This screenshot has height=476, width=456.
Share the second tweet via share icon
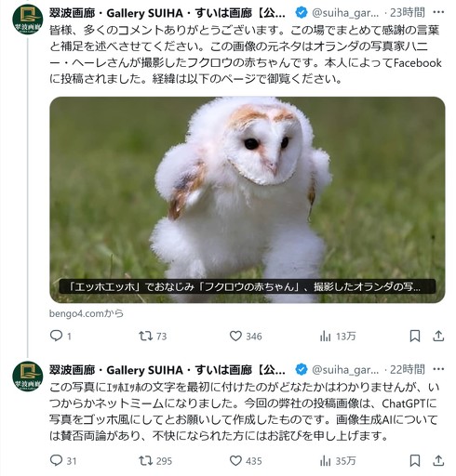[x=438, y=461]
